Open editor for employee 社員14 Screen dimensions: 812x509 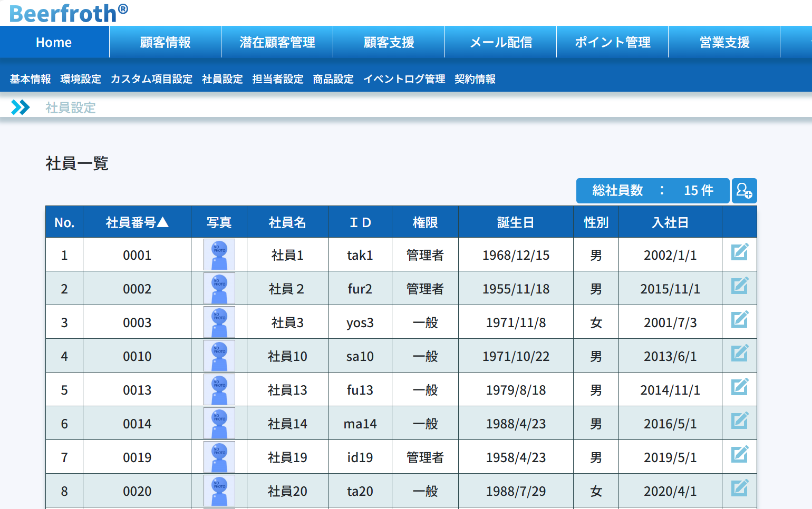coord(739,421)
